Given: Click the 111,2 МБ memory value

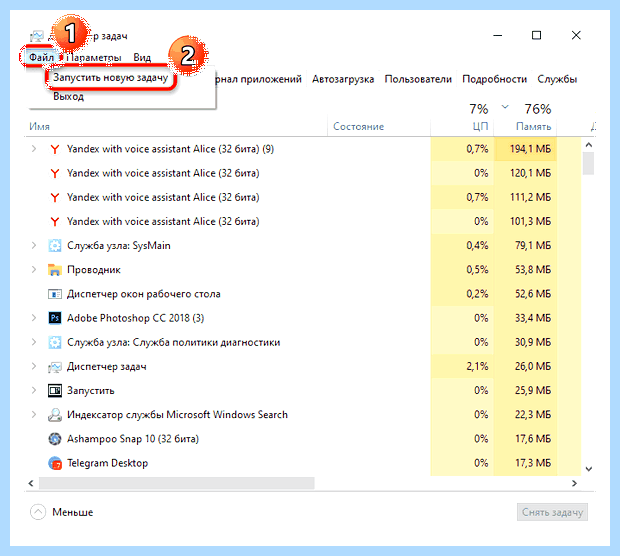Looking at the screenshot, I should click(x=530, y=197).
